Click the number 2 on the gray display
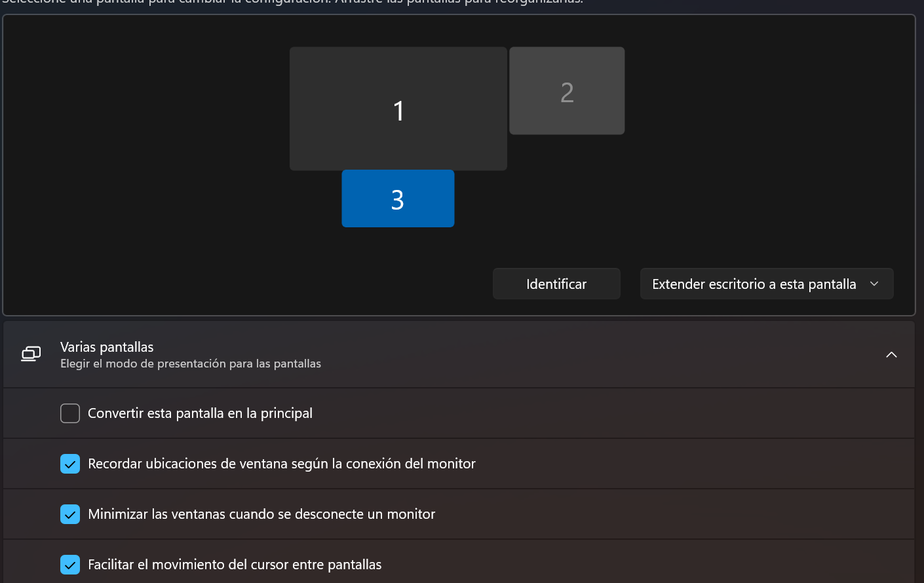Image resolution: width=924 pixels, height=583 pixels. [x=567, y=92]
